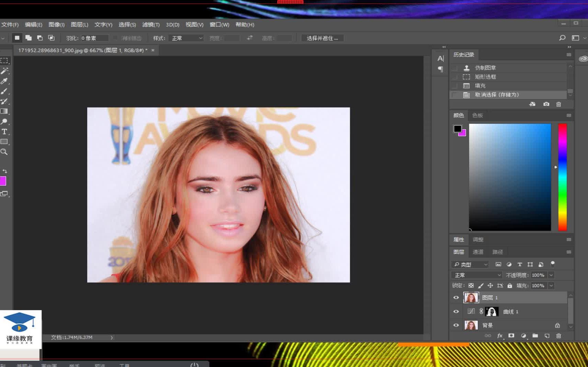Set history brush source for 填充 state
Viewport: 588px width, 367px height.
(x=455, y=86)
